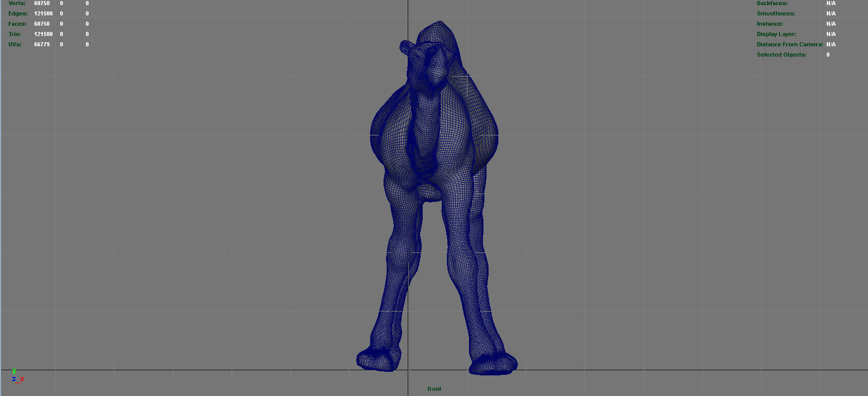Click the Backfaces: label

click(x=772, y=3)
